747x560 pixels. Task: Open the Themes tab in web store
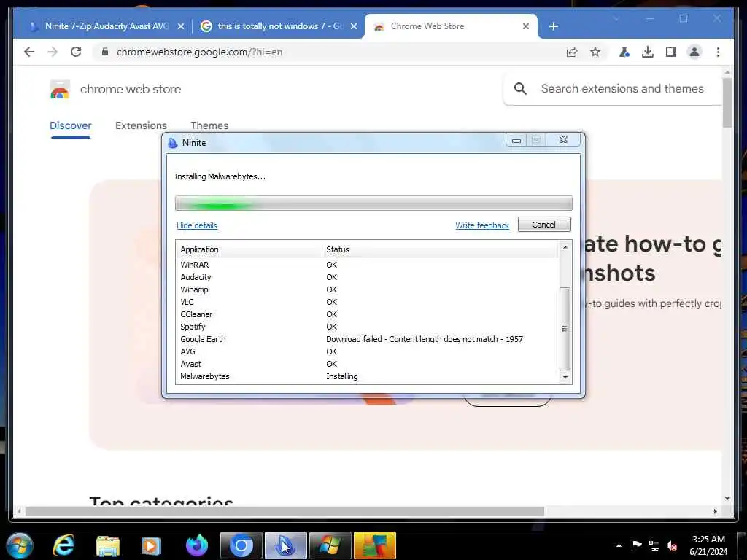point(209,125)
